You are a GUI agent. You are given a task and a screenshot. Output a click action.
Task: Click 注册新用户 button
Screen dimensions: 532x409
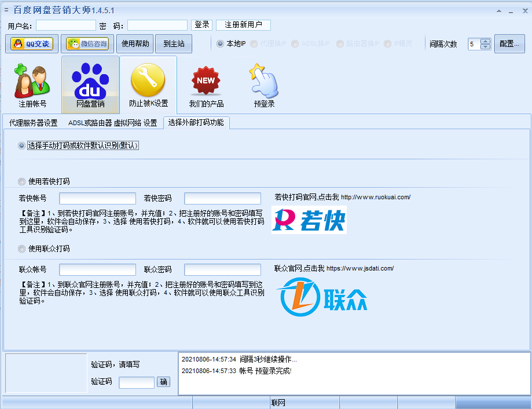pyautogui.click(x=243, y=25)
